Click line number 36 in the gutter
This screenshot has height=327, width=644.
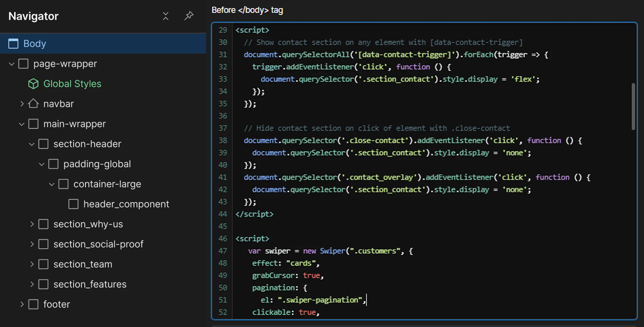223,116
